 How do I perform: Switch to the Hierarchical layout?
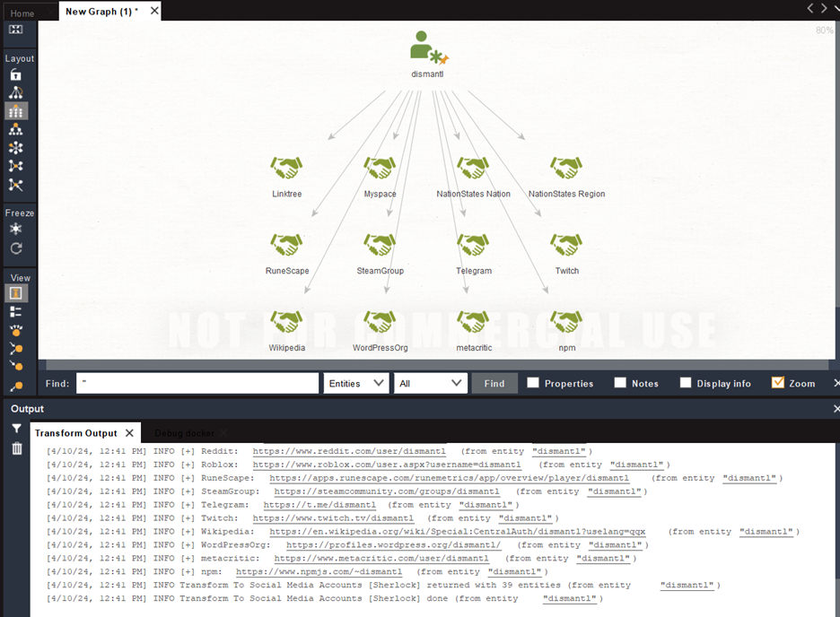pyautogui.click(x=16, y=129)
